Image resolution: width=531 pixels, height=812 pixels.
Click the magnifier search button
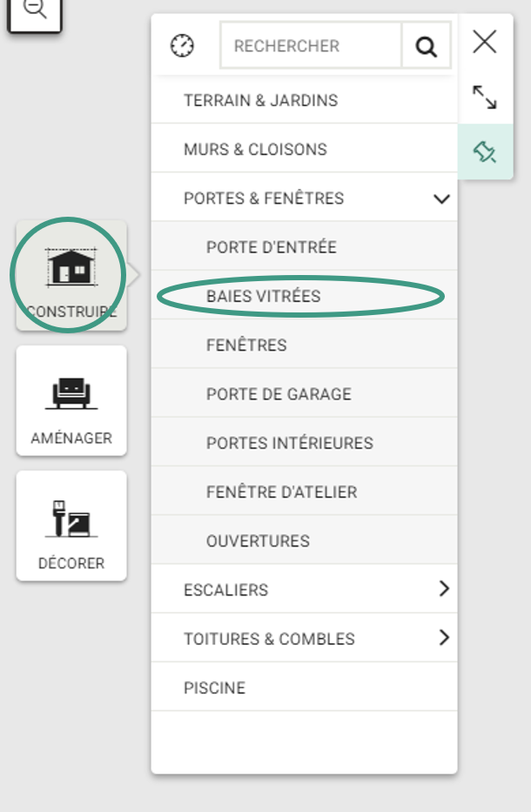point(426,45)
